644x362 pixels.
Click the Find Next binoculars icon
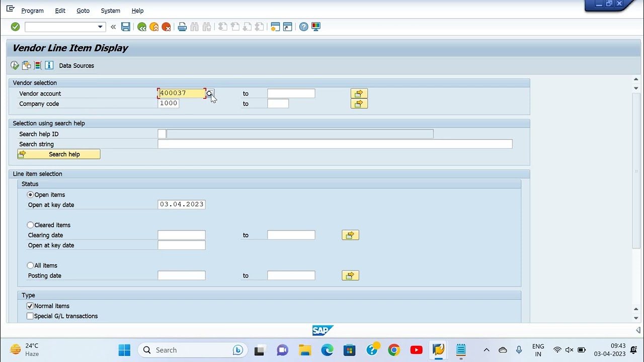click(x=207, y=27)
